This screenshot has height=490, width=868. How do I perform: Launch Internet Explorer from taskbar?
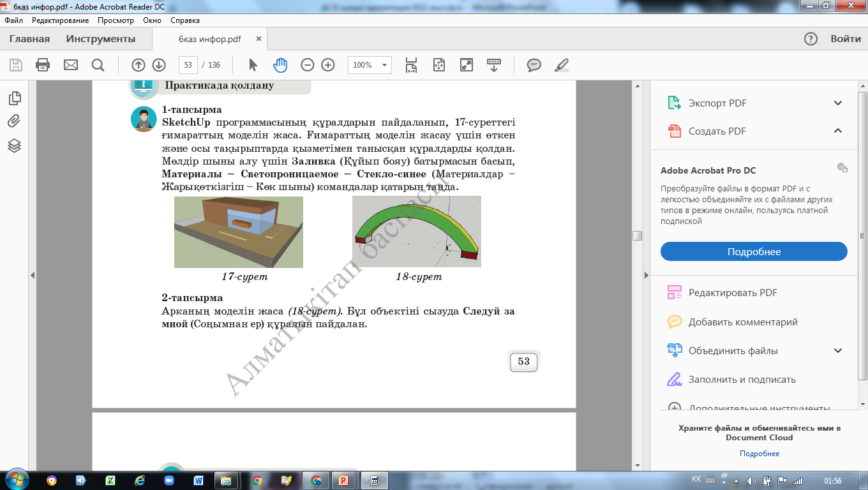click(140, 480)
